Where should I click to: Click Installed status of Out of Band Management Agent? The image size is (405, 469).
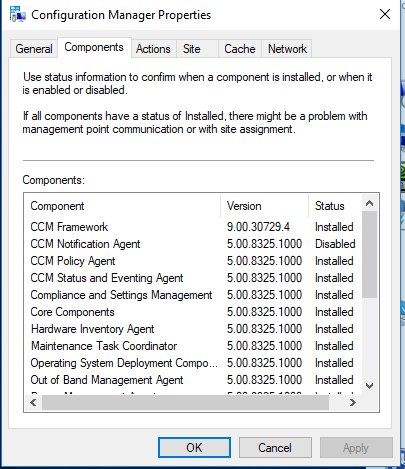point(334,380)
